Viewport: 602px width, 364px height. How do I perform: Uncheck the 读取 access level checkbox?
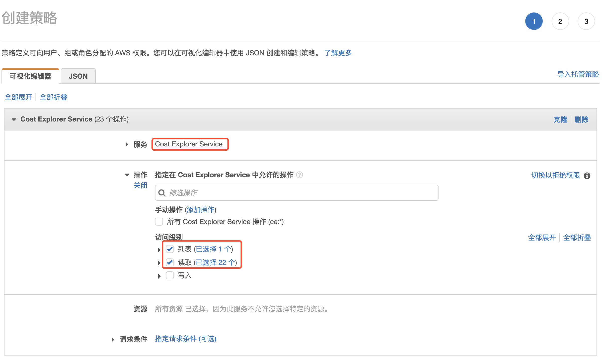[x=170, y=262]
